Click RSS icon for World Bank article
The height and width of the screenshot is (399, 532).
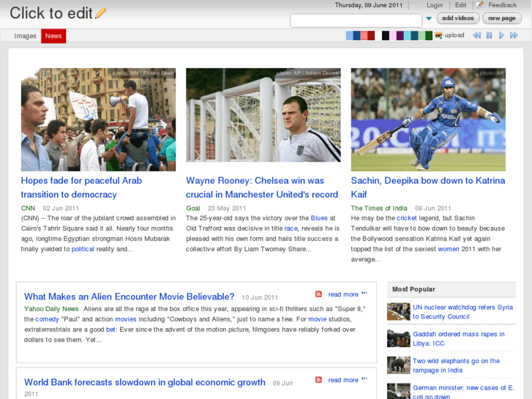pyautogui.click(x=318, y=380)
